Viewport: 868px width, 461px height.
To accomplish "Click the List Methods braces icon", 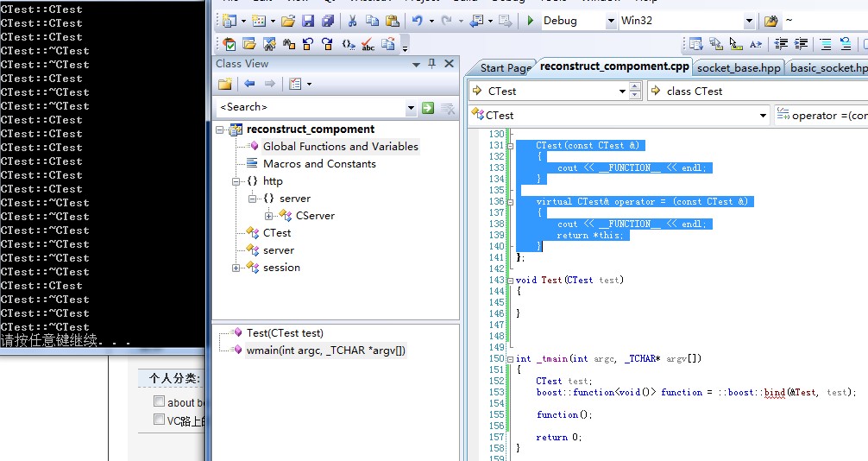I will 348,44.
